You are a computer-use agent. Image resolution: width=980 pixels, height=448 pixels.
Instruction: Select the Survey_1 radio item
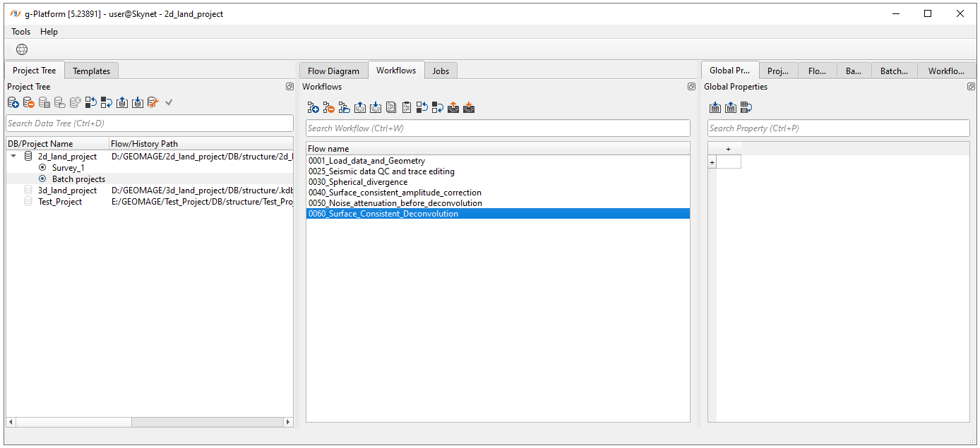(42, 168)
